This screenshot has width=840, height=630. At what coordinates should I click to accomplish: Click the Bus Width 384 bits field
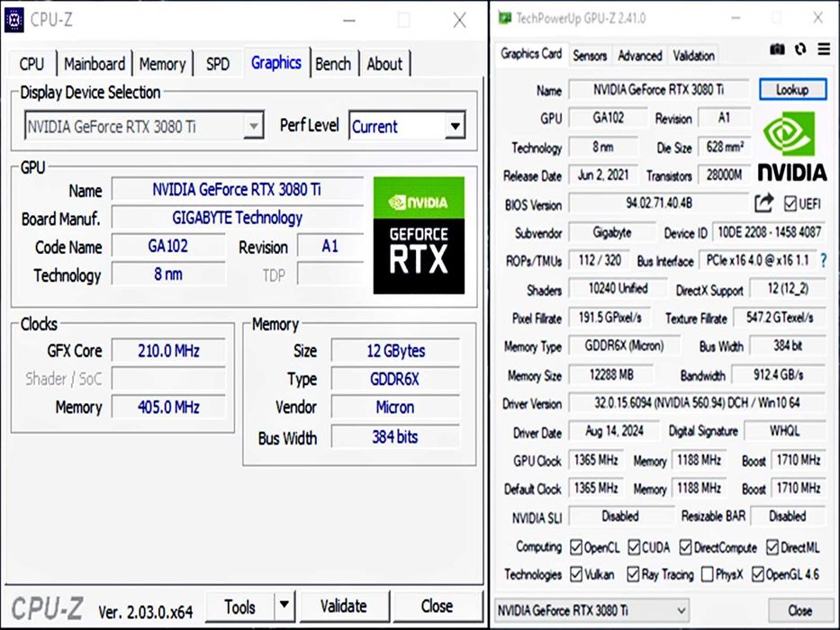pos(395,436)
